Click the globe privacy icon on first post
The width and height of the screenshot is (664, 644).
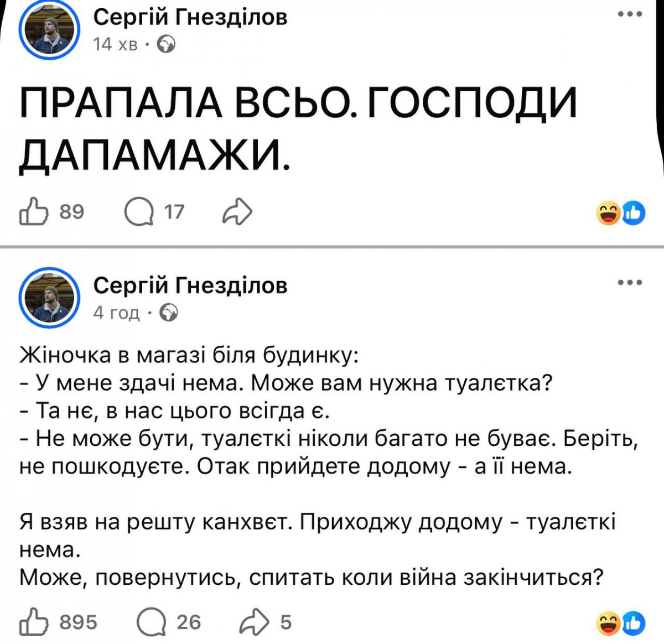click(x=167, y=44)
